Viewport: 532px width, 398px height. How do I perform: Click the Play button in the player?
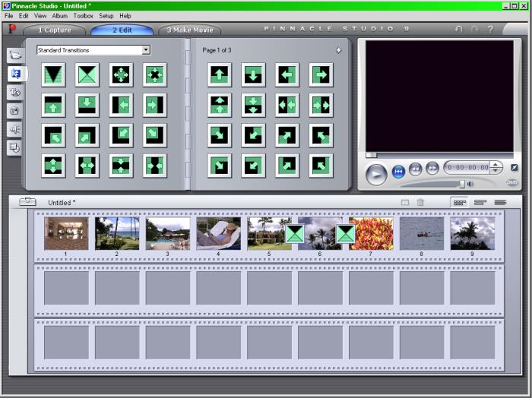376,174
